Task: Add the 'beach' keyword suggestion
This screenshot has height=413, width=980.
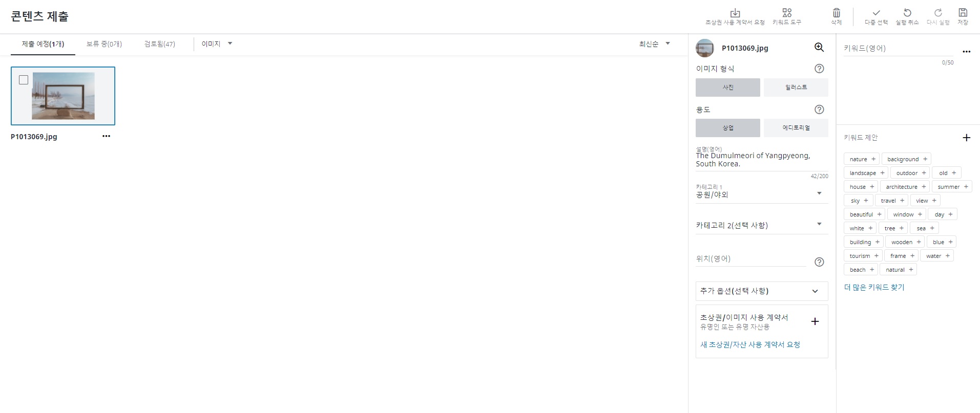Action: [861, 270]
